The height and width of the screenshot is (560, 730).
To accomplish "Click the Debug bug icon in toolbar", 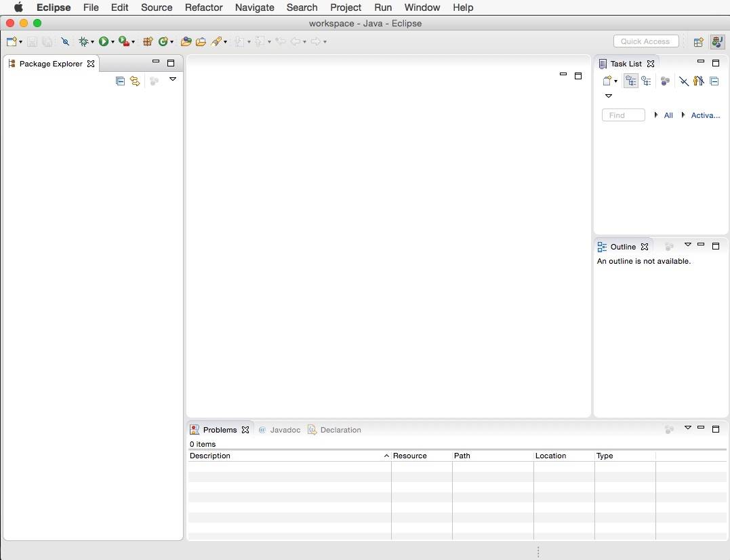I will [x=84, y=42].
